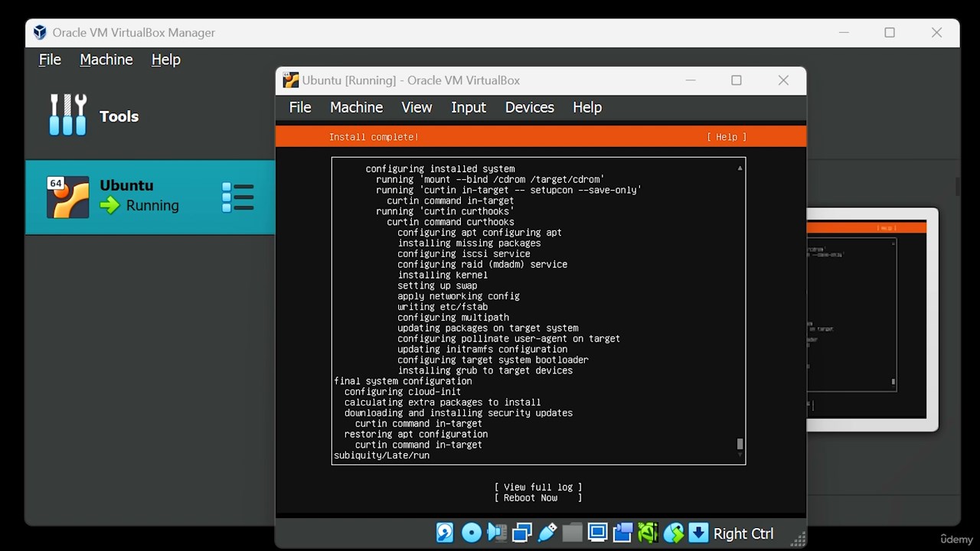This screenshot has height=551, width=980.
Task: Click the display settings status icon
Action: (x=598, y=533)
